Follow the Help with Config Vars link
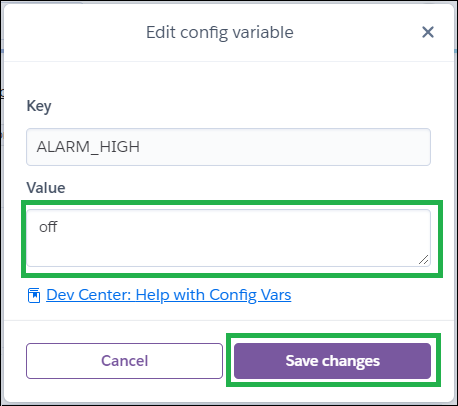This screenshot has height=406, width=458. pyautogui.click(x=169, y=295)
